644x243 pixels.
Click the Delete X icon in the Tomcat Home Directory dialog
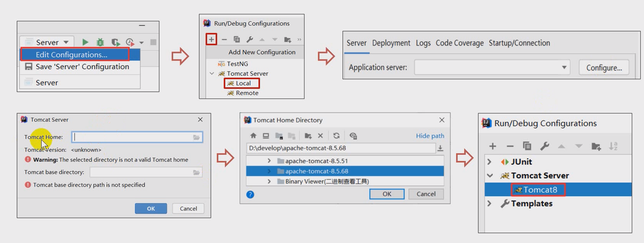point(320,136)
